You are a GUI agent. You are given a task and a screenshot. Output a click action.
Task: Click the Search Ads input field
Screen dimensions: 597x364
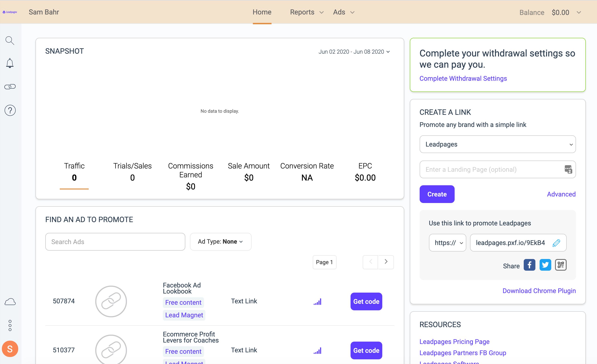coord(115,241)
